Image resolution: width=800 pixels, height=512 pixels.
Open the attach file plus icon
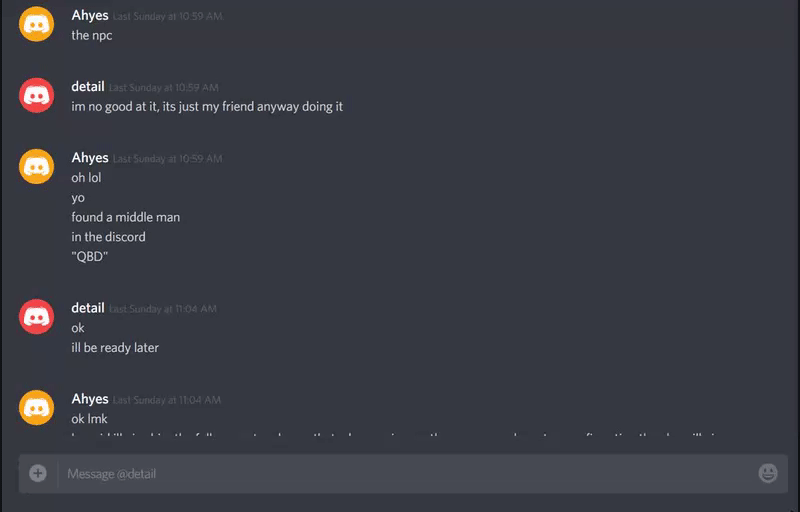click(38, 473)
